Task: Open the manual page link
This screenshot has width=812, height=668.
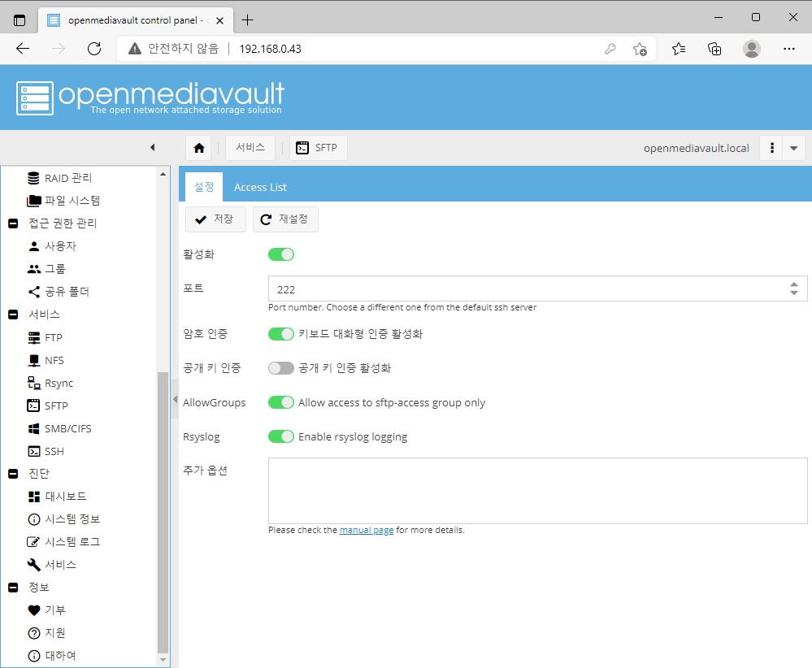Action: coord(366,531)
